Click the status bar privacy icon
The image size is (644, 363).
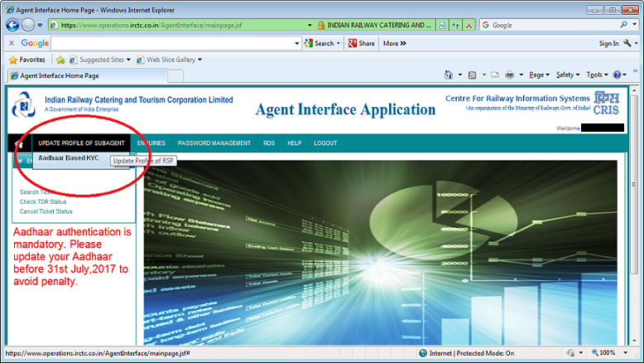pyautogui.click(x=571, y=353)
